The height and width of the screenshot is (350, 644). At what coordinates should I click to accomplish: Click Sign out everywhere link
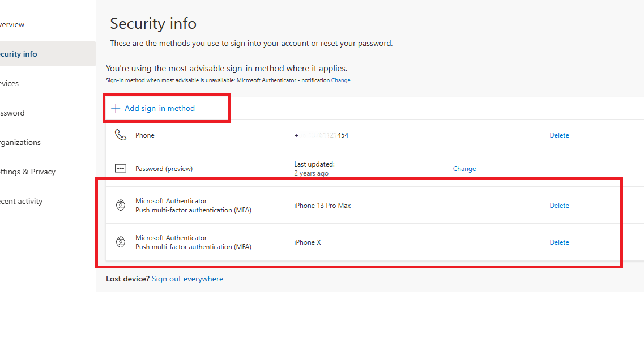187,279
